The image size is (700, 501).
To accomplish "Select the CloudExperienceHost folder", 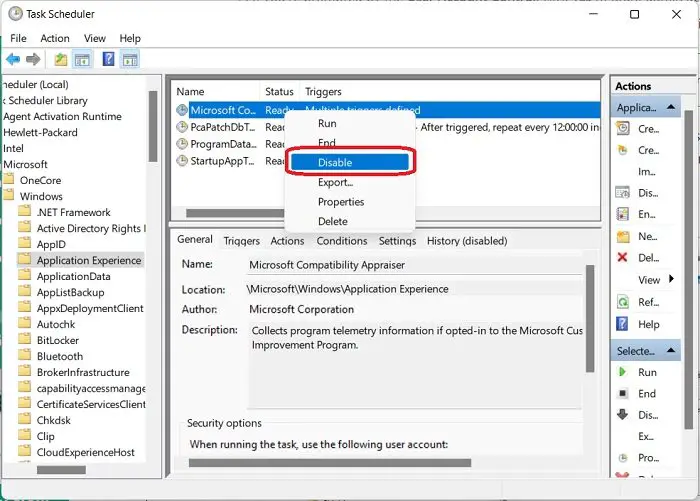I will 85,452.
